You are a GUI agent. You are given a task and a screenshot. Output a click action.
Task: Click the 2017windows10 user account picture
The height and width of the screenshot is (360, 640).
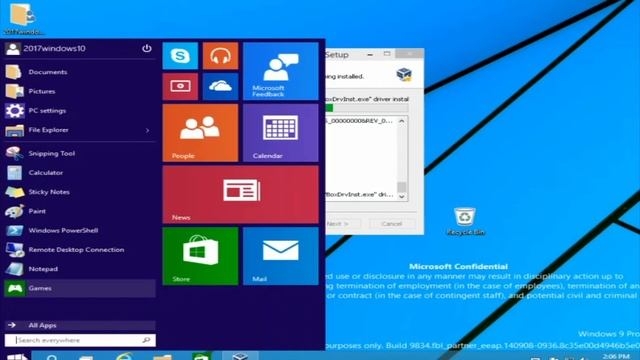pos(13,49)
